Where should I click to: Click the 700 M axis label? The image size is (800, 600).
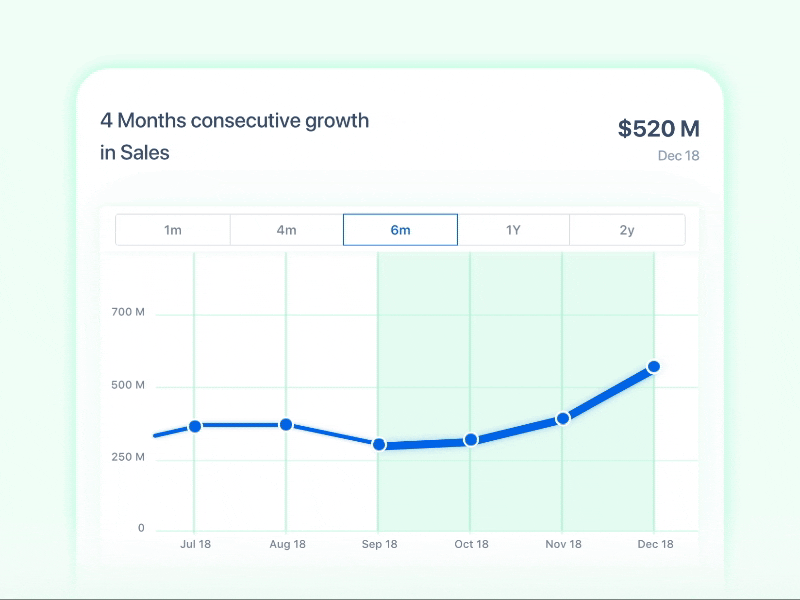[128, 312]
